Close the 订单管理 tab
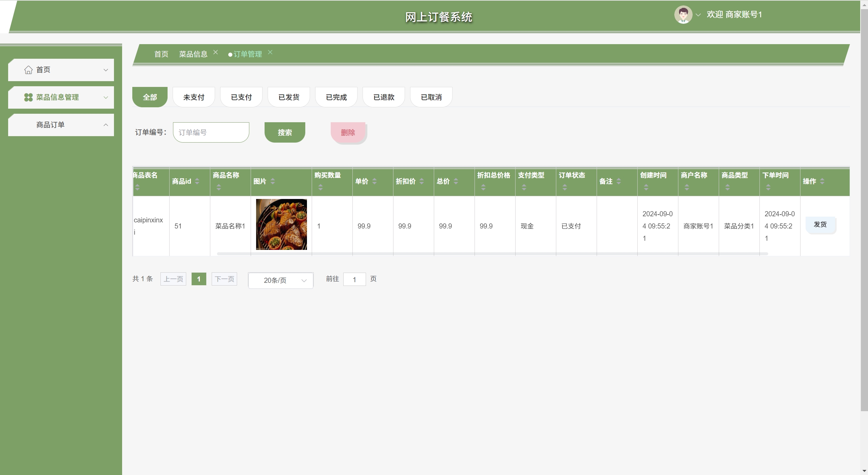Viewport: 868px width, 475px height. (x=270, y=52)
